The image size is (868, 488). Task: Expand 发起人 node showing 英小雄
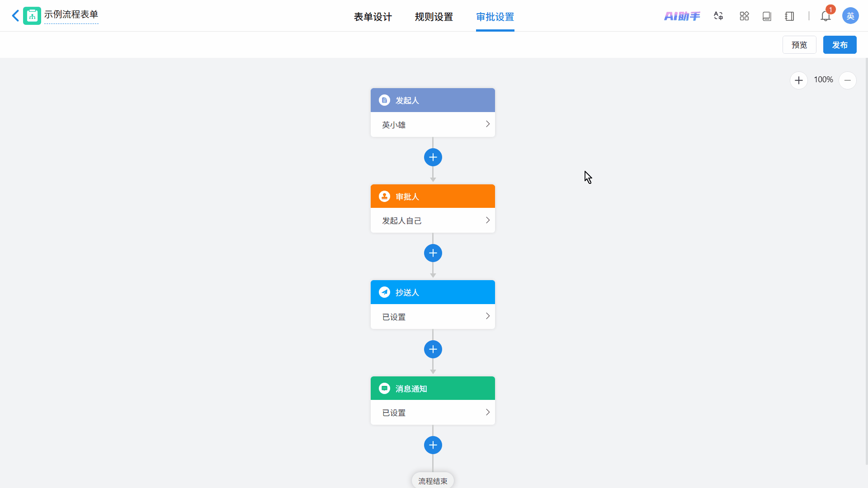(433, 124)
